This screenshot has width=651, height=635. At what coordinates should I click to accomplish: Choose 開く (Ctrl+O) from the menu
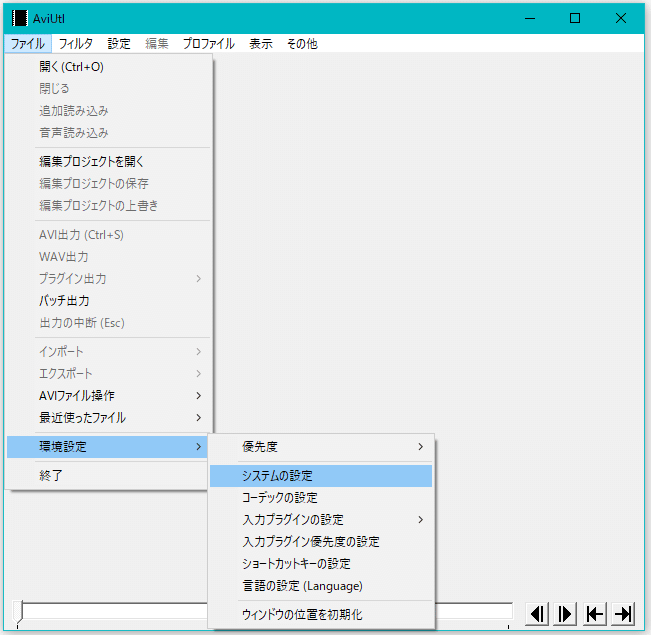(x=108, y=67)
